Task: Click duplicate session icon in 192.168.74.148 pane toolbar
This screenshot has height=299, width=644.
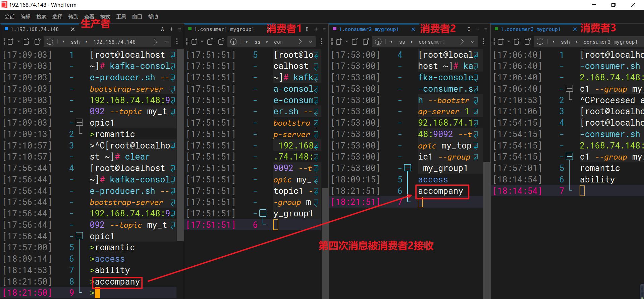Action: [x=38, y=42]
